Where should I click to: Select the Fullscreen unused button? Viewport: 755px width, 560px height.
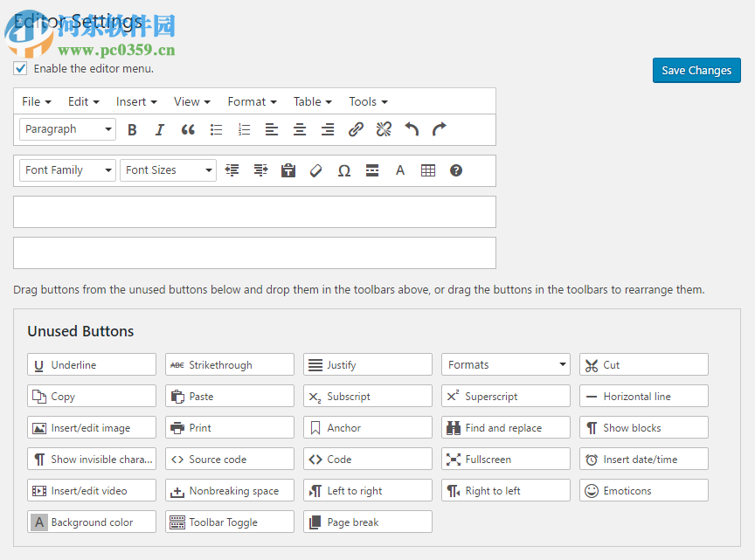tap(506, 459)
